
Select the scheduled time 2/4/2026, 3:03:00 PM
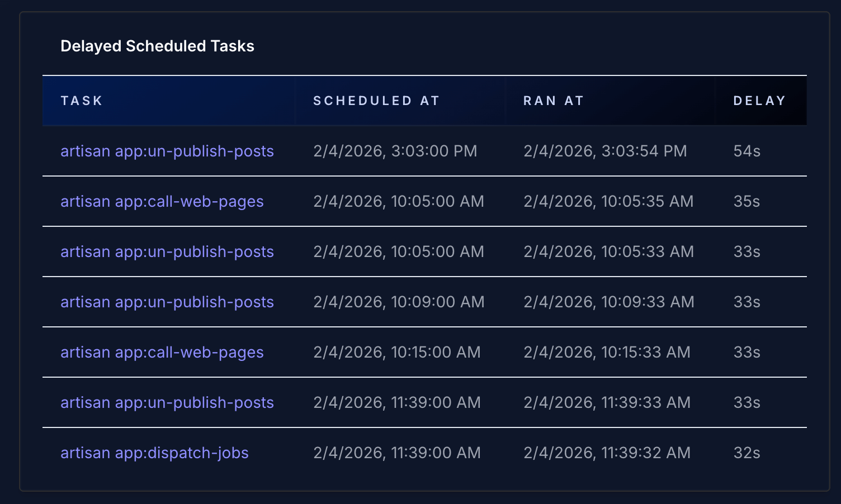click(395, 151)
